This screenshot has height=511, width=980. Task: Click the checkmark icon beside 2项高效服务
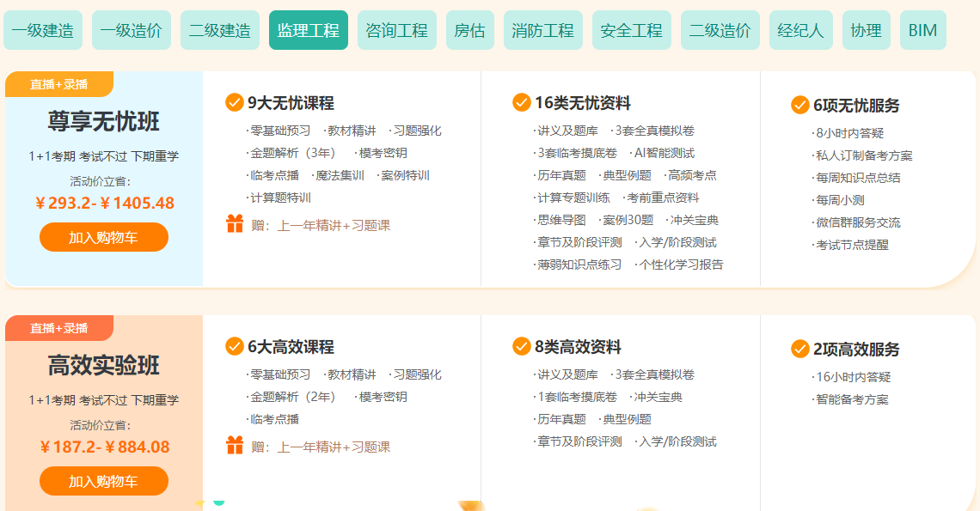pos(799,349)
